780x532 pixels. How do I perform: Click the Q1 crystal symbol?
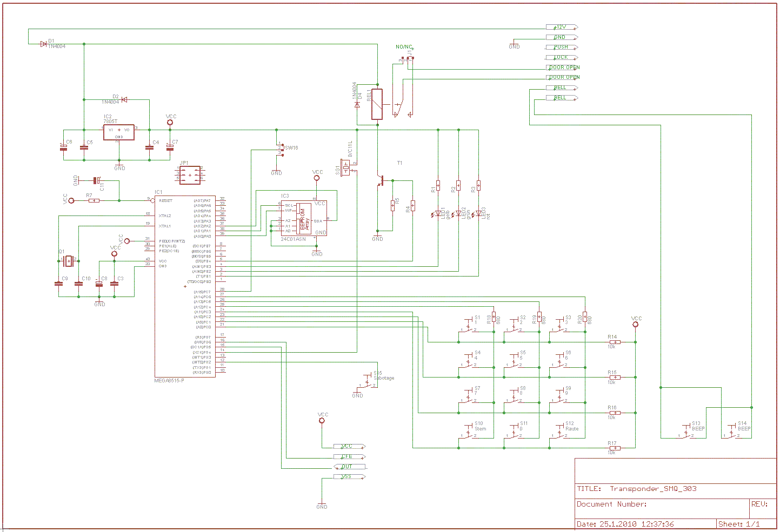(68, 261)
